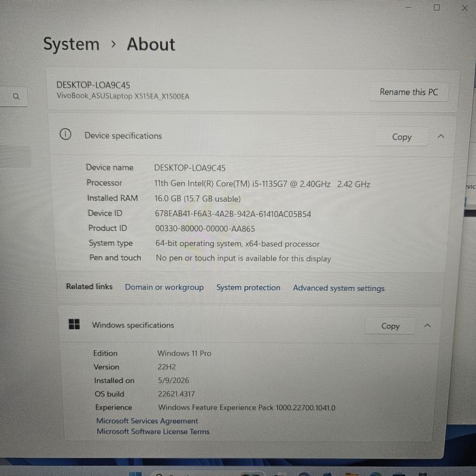Click the info icon beside Device specifications
Viewport: 476px width, 476px height.
[65, 134]
